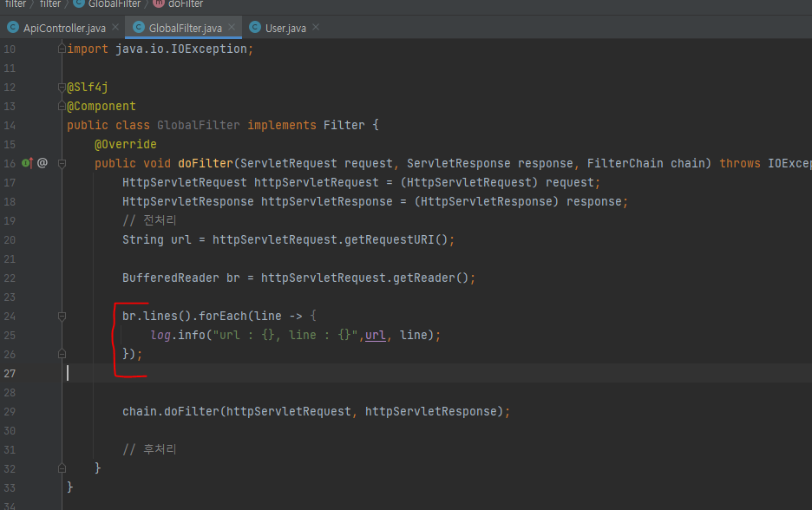Image resolution: width=812 pixels, height=510 pixels.
Task: Collapse the doFilter method at line 16
Action: 62,164
